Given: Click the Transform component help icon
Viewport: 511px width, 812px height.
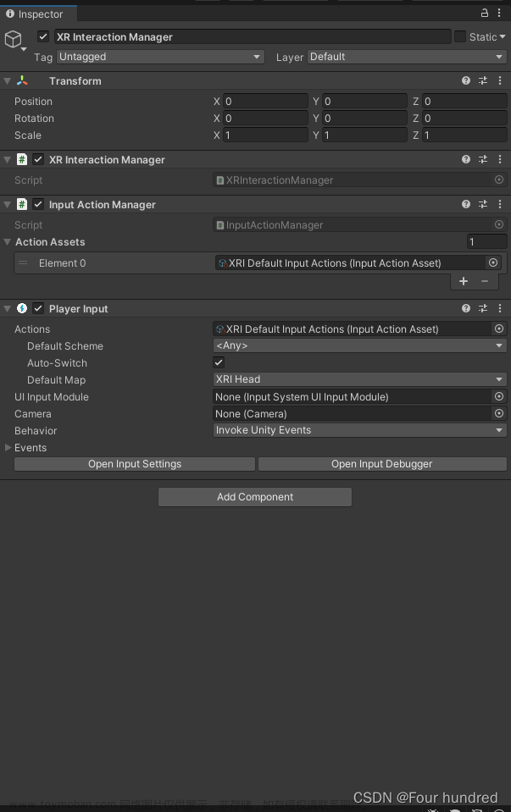Looking at the screenshot, I should point(464,80).
